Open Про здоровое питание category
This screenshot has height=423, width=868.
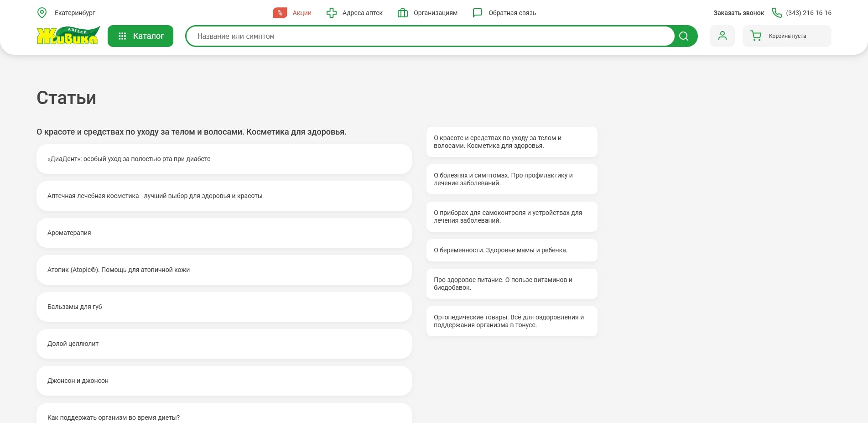[511, 284]
